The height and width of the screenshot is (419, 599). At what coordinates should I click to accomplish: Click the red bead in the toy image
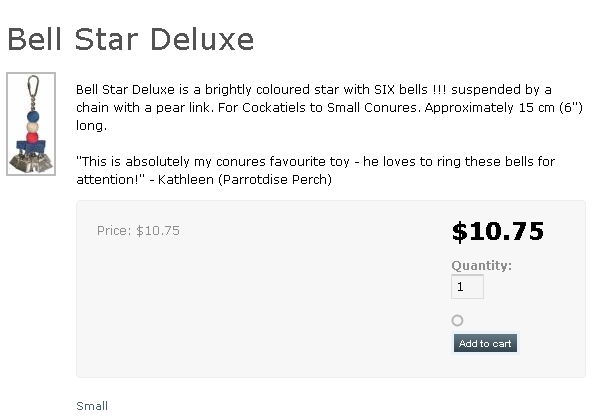tap(32, 137)
